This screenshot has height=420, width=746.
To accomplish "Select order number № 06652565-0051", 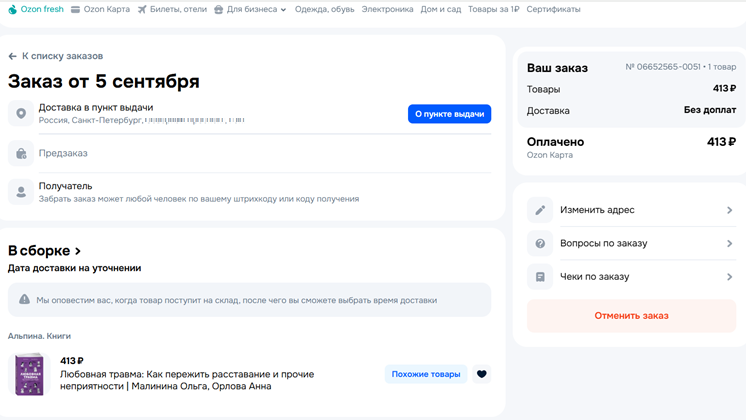I will coord(663,67).
